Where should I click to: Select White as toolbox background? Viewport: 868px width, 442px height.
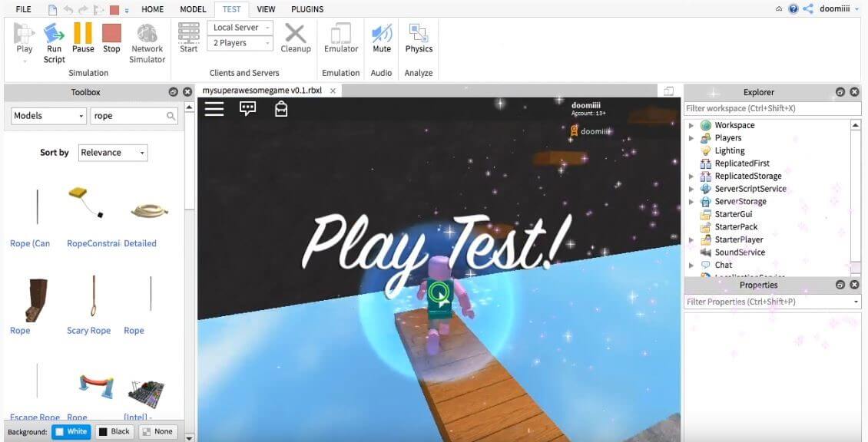pos(71,431)
